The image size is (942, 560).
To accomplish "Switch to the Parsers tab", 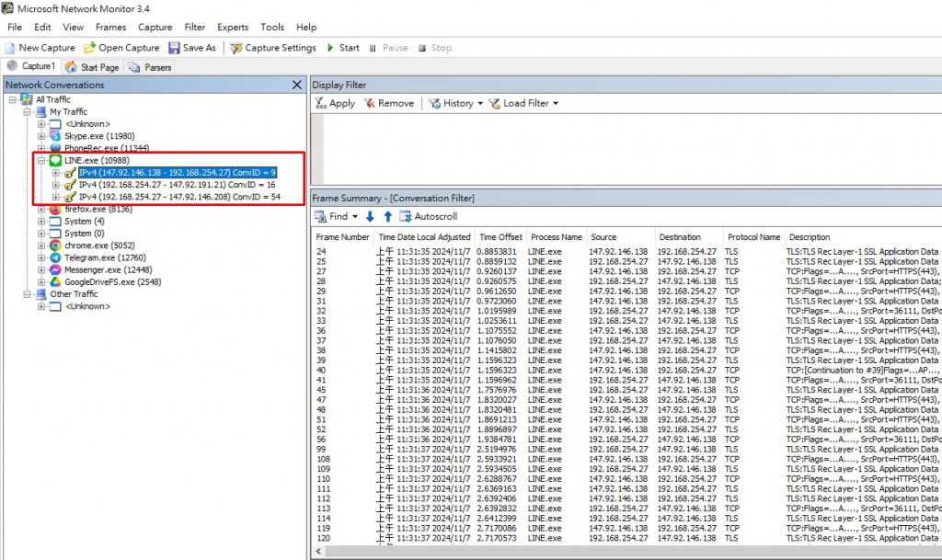I will 150,67.
